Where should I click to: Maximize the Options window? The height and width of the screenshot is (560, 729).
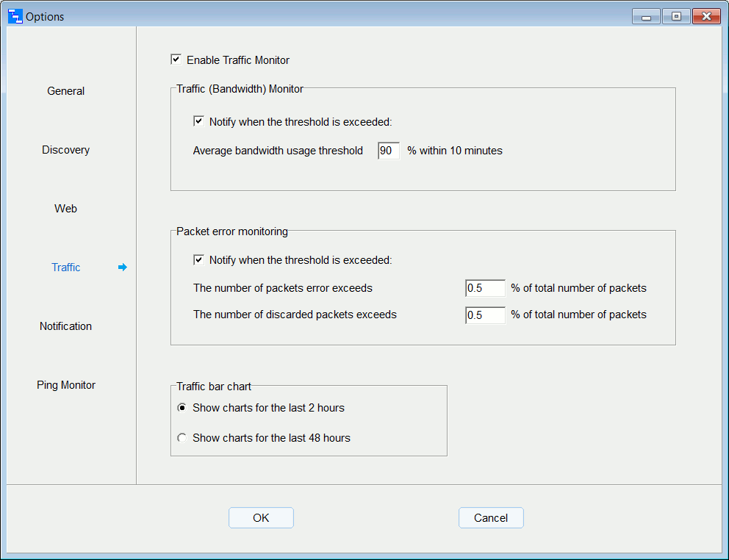pos(676,16)
